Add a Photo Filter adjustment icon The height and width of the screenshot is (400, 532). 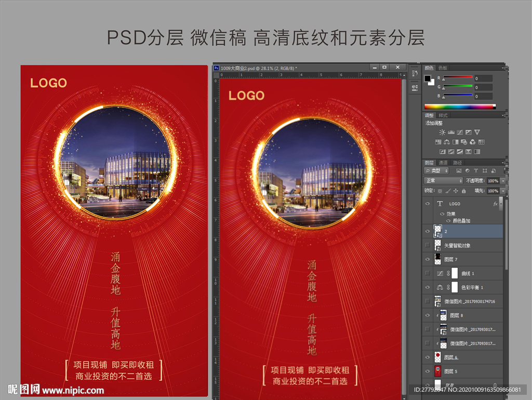pos(464,142)
